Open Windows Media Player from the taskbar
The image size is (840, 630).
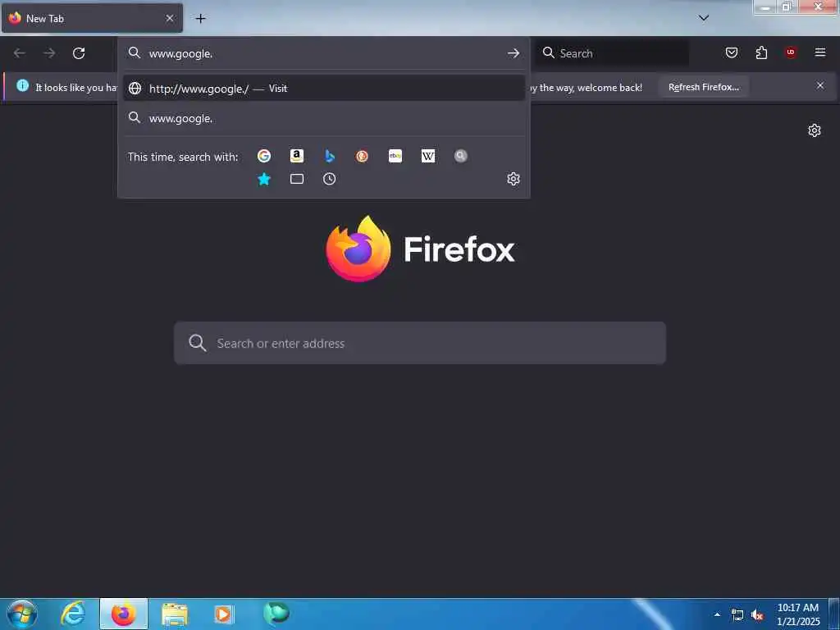tap(224, 614)
